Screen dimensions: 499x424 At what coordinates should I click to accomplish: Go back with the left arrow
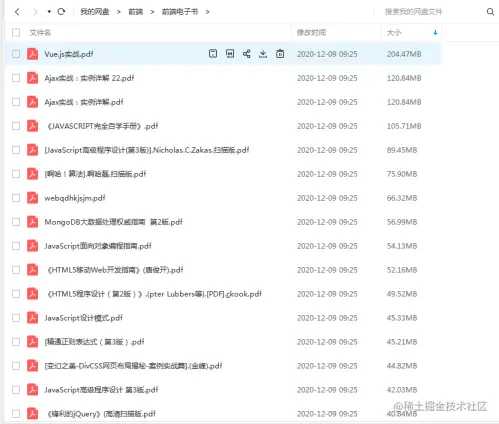point(17,12)
